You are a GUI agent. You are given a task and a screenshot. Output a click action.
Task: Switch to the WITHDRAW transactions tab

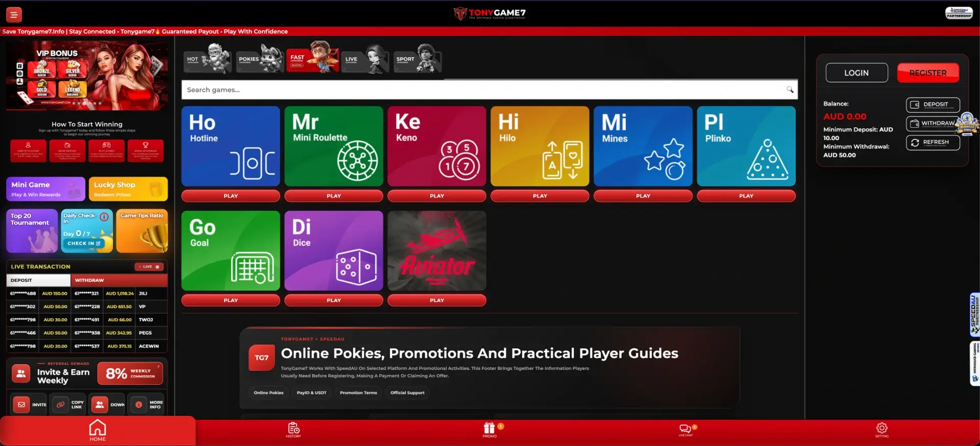pyautogui.click(x=119, y=280)
